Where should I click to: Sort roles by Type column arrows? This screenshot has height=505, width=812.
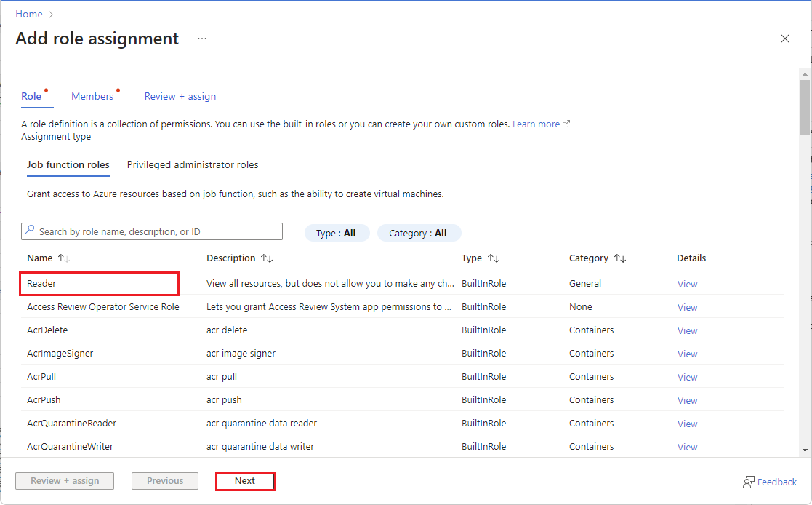tap(494, 258)
